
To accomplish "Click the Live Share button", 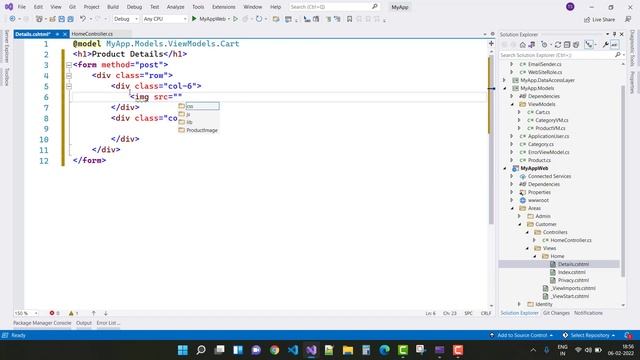I will [x=600, y=19].
